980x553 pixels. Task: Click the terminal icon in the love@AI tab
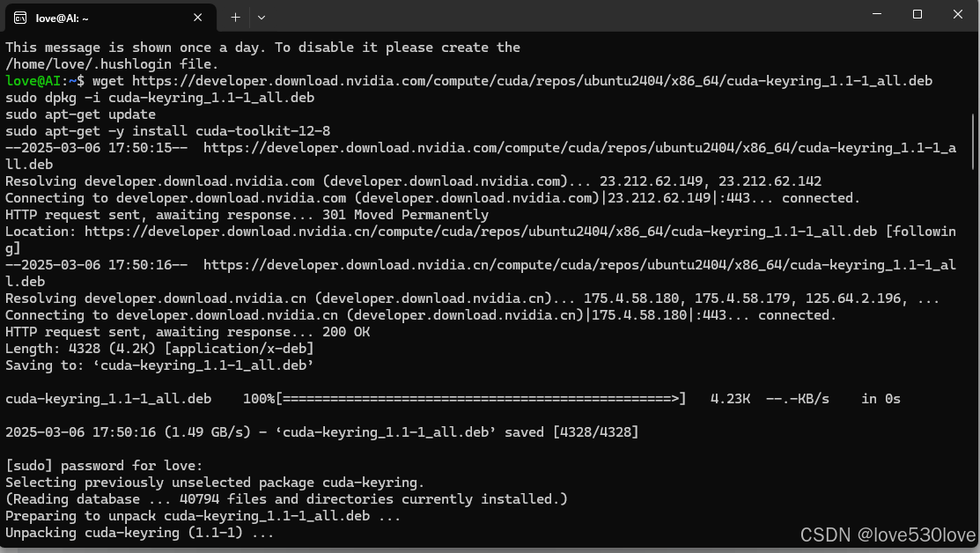point(20,18)
